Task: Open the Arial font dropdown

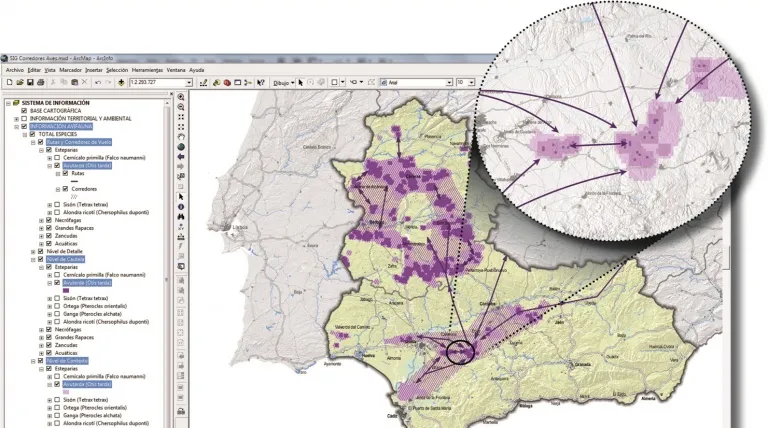Action: click(x=449, y=83)
